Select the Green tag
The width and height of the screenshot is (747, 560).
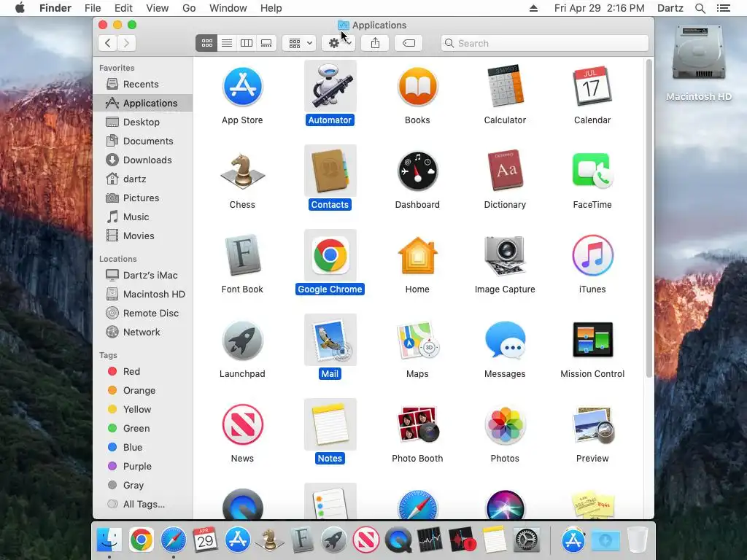(x=143, y=428)
